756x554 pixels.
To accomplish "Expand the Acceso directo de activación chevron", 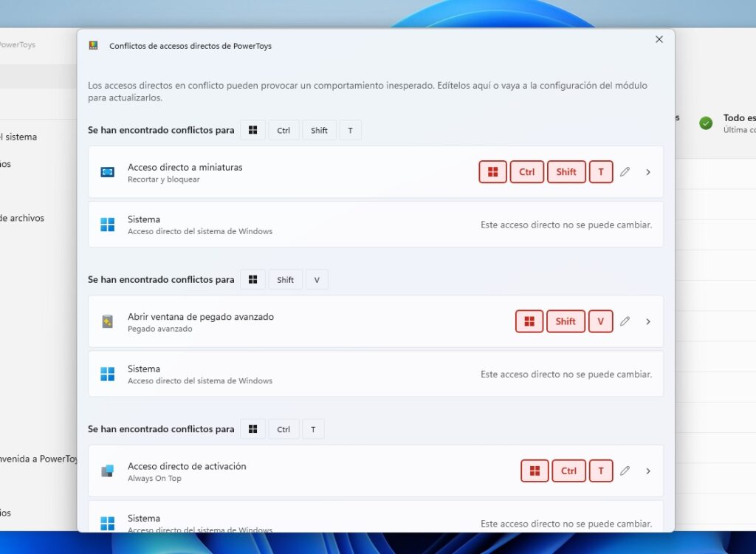I will pyautogui.click(x=648, y=471).
